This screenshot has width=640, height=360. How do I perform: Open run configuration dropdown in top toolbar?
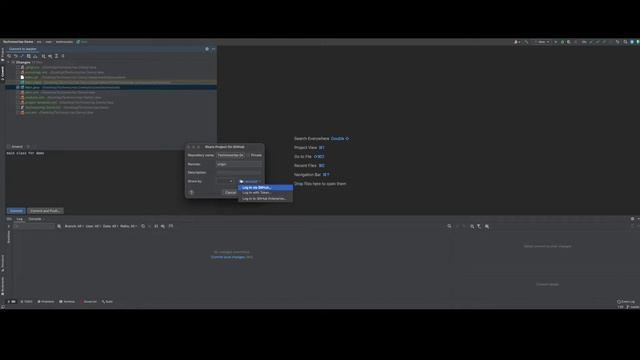[x=543, y=42]
